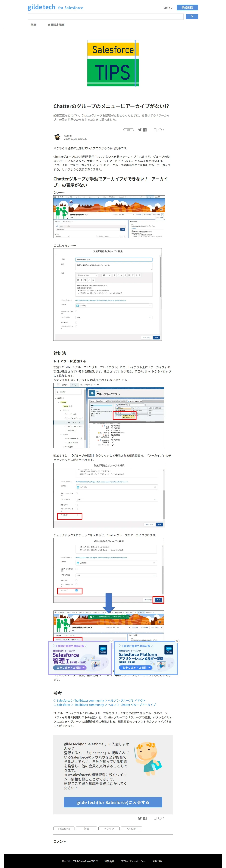Image resolution: width=226 pixels, height=868 pixels.
Task: Click お申し込み on 管理Ⅰ ad banner
Action: (x=70, y=668)
